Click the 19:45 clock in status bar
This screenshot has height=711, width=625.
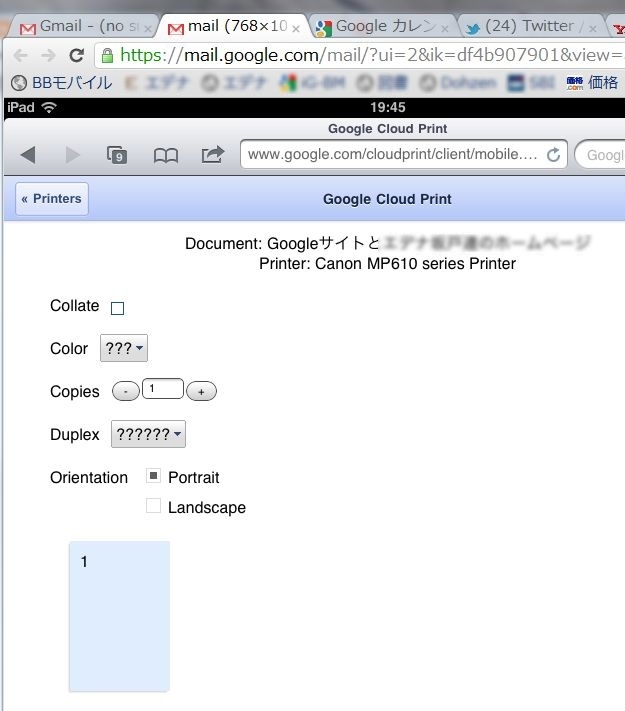387,107
